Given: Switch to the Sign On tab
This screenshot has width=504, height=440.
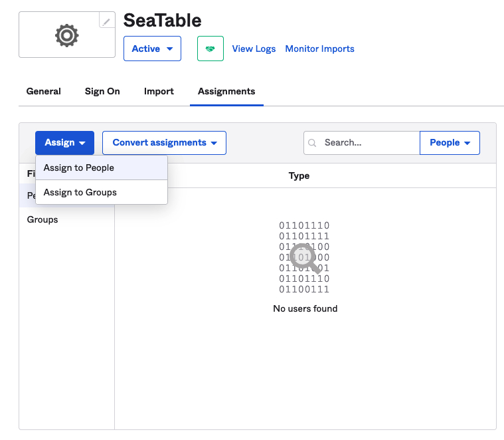Looking at the screenshot, I should [x=102, y=91].
